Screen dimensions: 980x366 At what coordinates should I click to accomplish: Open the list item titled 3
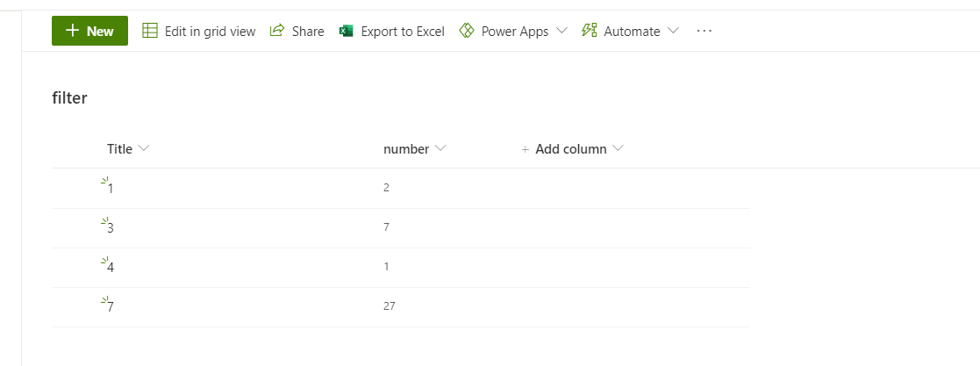(111, 228)
